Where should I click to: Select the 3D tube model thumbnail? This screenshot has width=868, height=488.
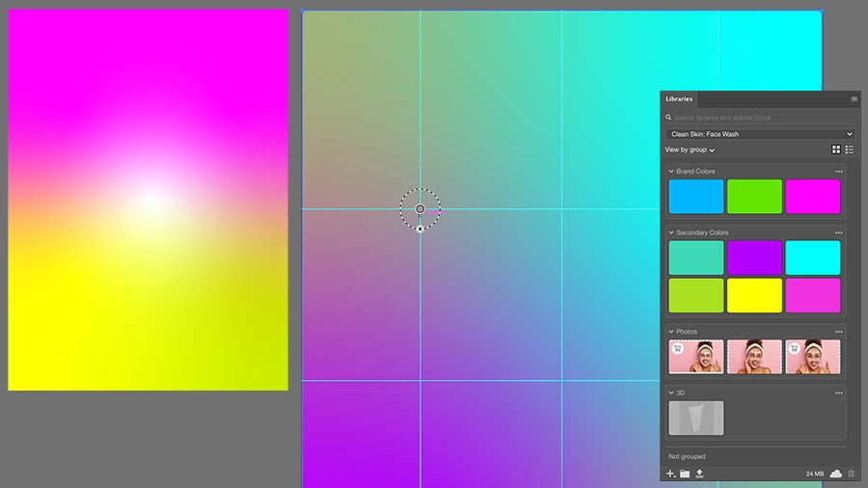pyautogui.click(x=695, y=419)
